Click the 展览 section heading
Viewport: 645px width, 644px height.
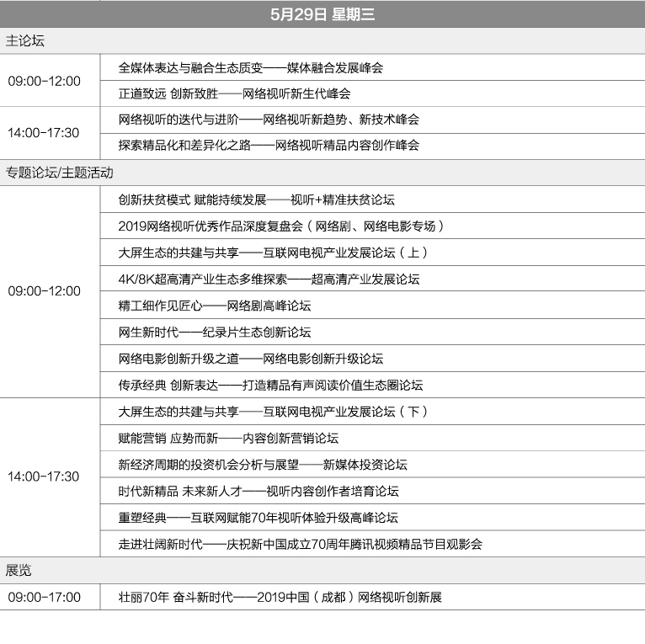19,570
